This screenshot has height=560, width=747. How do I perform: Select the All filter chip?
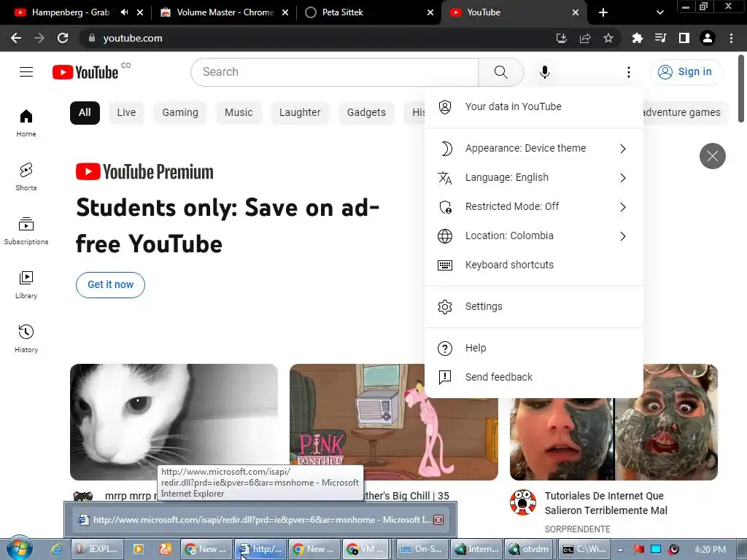click(85, 113)
